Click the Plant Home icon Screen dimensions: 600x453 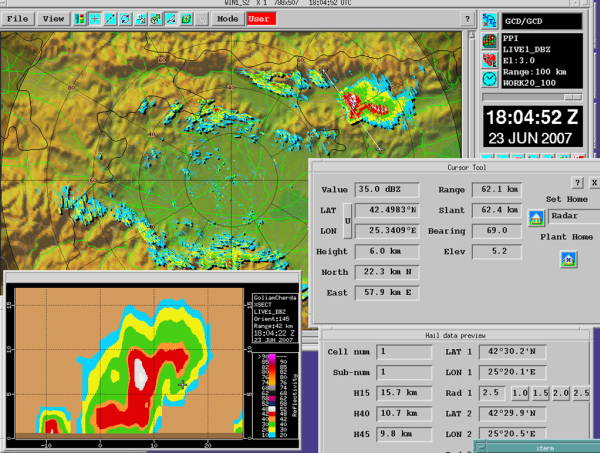tap(569, 259)
